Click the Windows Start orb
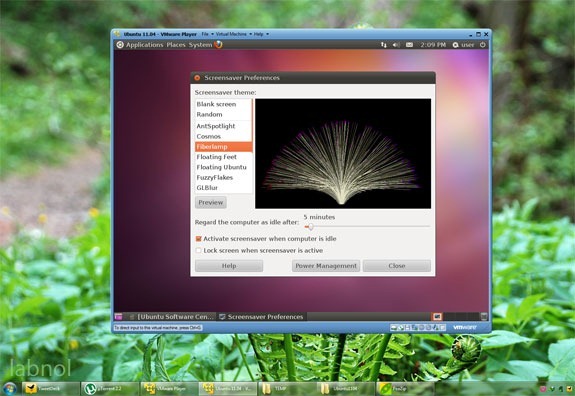The height and width of the screenshot is (396, 575). point(10,389)
